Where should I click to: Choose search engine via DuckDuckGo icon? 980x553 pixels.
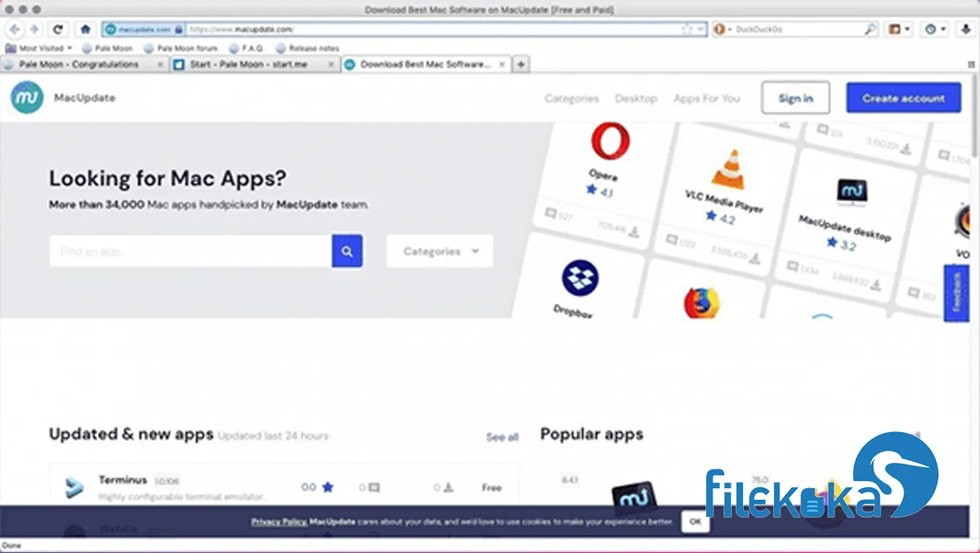pyautogui.click(x=721, y=30)
